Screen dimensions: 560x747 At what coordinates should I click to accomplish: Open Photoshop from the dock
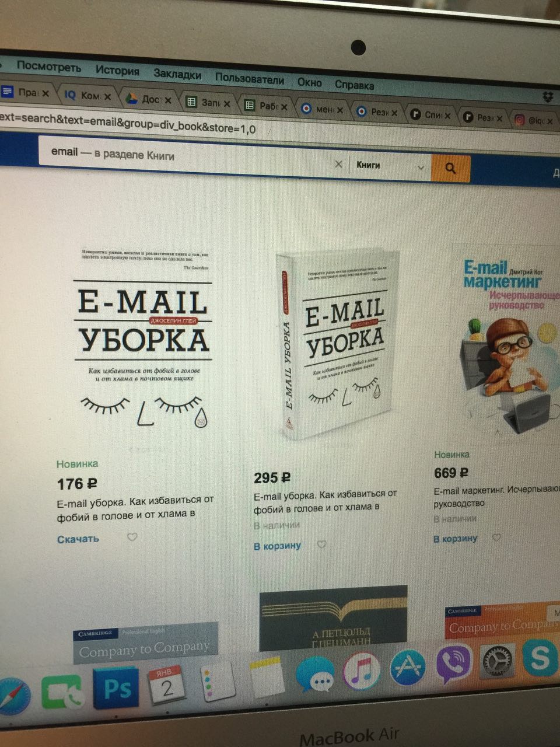116,687
